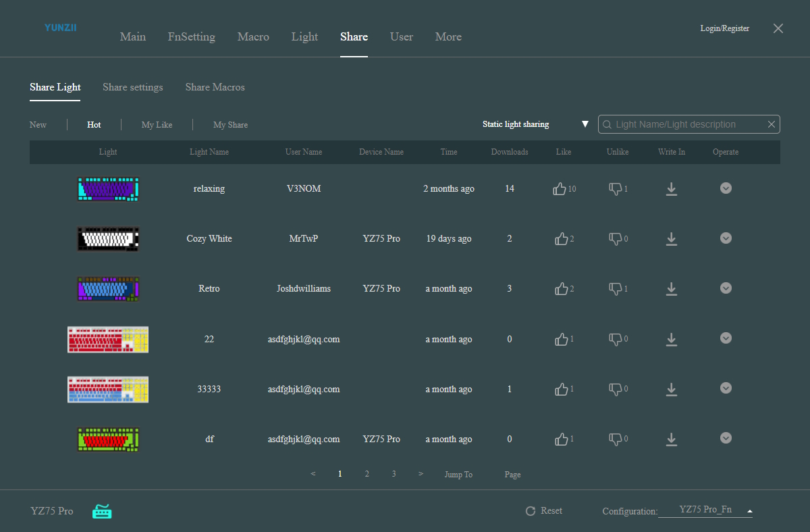Like the 'relaxing' light with thumbs up
This screenshot has height=532, width=810.
pos(560,189)
